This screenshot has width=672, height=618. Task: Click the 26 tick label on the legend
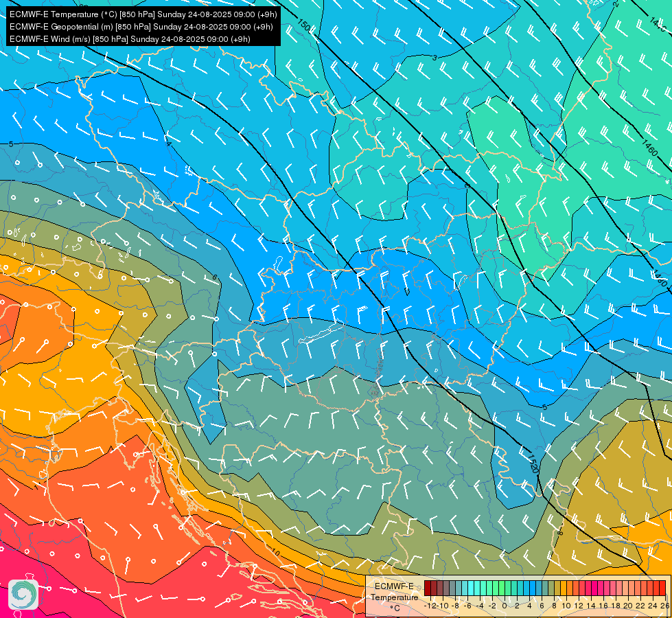664,606
